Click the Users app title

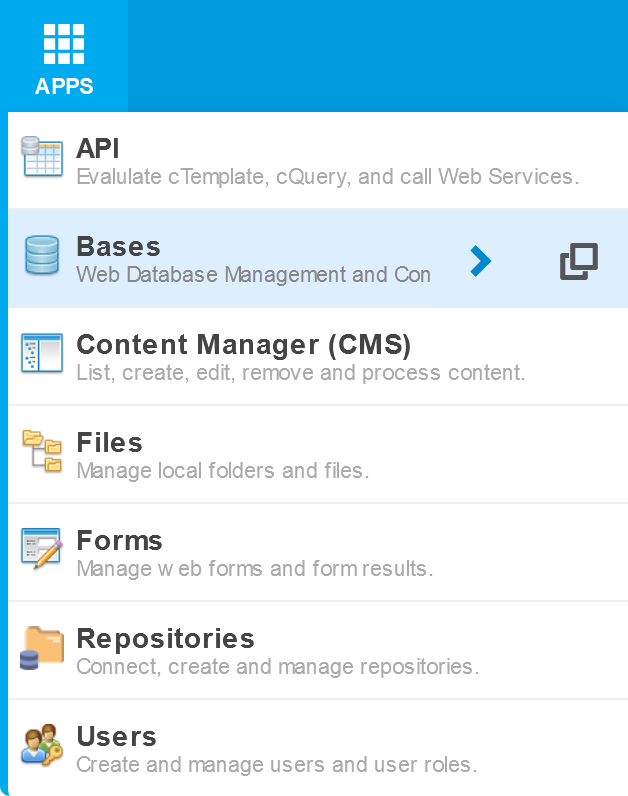(x=116, y=737)
